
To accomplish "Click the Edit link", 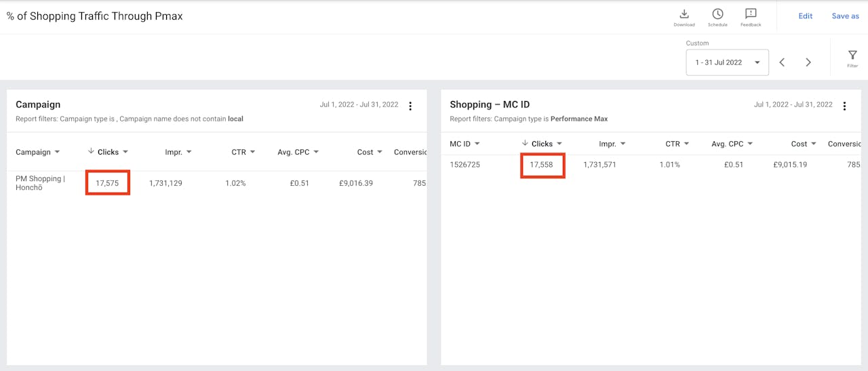I will 805,16.
